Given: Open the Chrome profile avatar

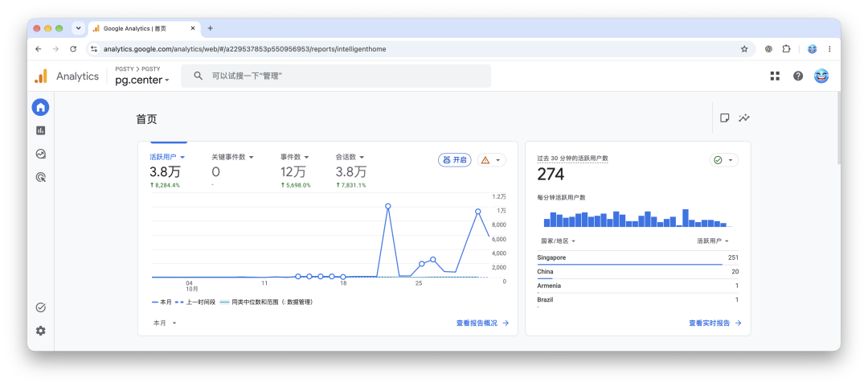Looking at the screenshot, I should tap(812, 49).
